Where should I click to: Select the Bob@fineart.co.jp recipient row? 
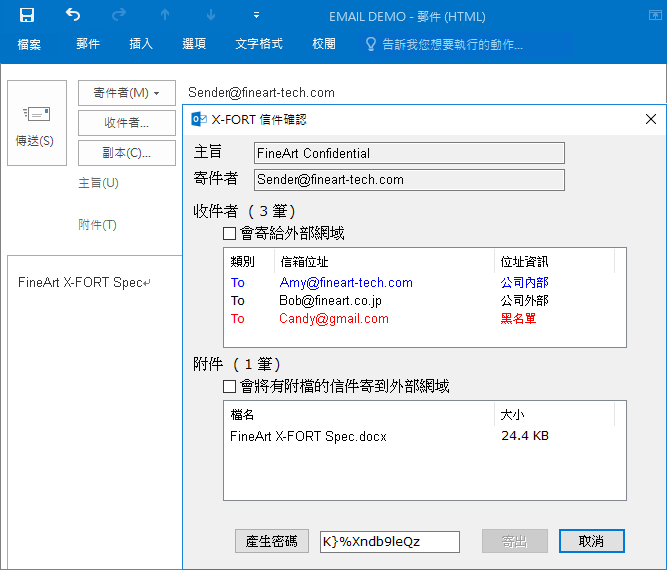[425, 301]
